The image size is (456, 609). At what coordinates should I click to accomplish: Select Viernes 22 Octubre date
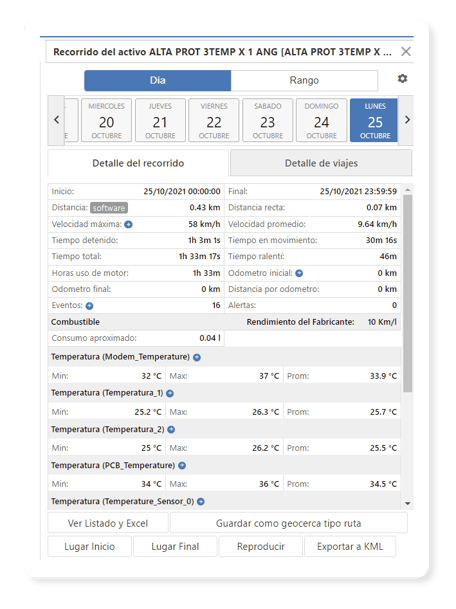[x=214, y=120]
